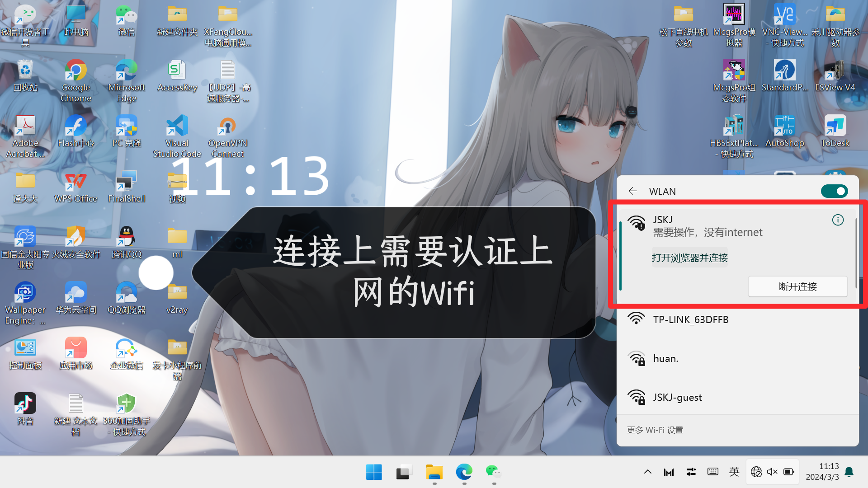Open Microsoft Edge desktop shortcut

coord(127,81)
